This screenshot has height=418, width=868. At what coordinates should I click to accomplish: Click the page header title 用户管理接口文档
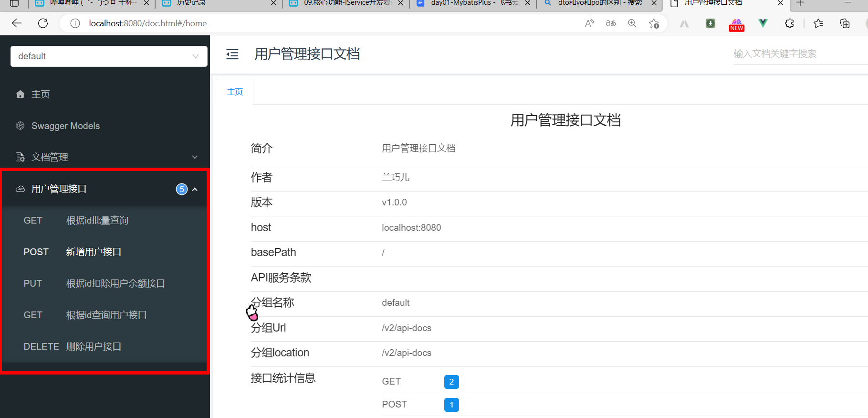(x=307, y=54)
